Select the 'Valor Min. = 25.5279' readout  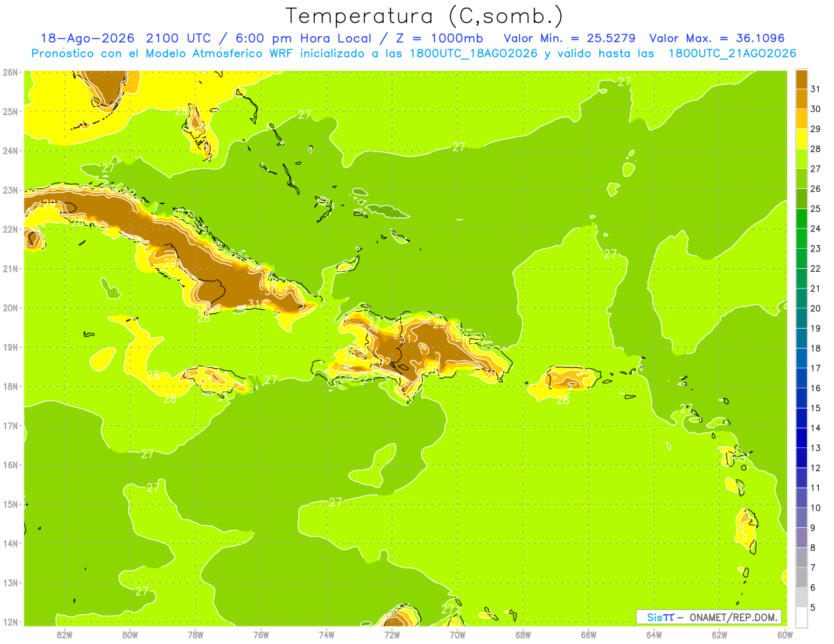point(569,38)
